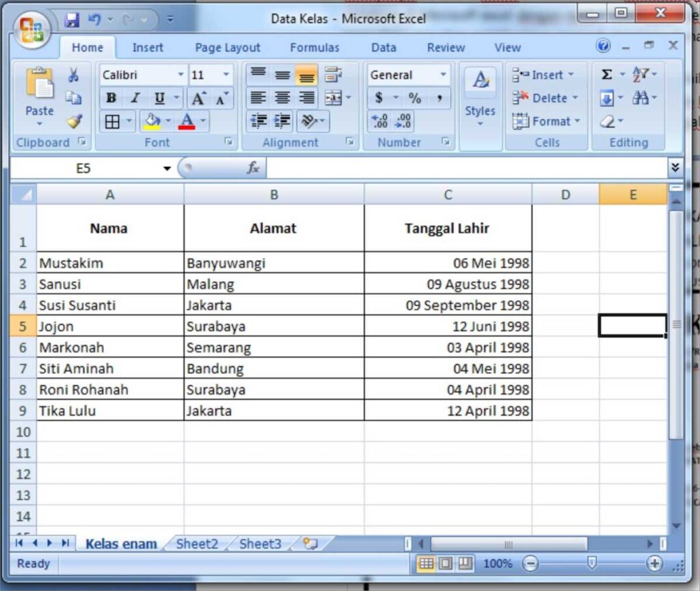Viewport: 700px width, 591px height.
Task: Toggle center text alignment
Action: click(x=282, y=98)
